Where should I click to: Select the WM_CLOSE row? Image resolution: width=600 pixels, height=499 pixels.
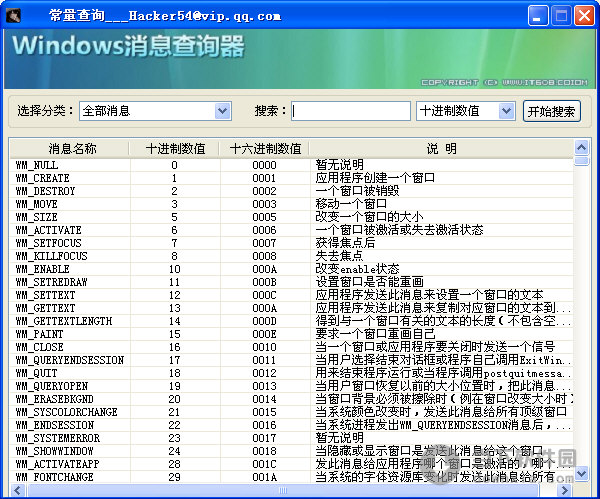[x=292, y=347]
